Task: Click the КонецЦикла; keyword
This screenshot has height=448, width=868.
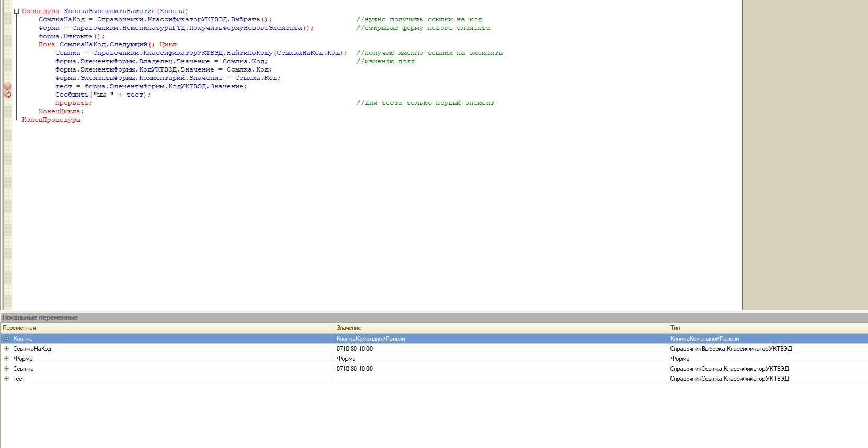Action: pyautogui.click(x=61, y=111)
